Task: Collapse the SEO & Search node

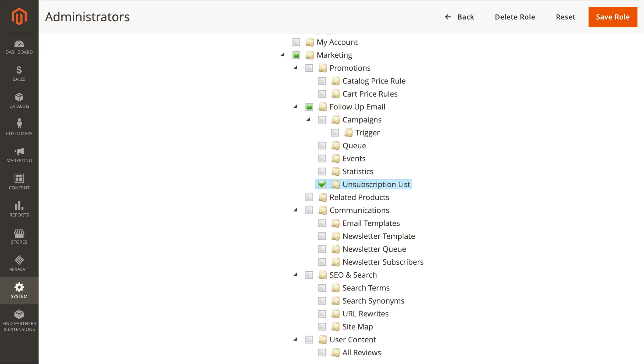Action: [296, 275]
